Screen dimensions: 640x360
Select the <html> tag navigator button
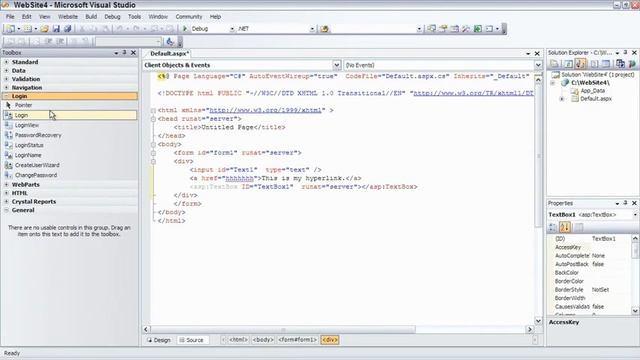pos(238,340)
